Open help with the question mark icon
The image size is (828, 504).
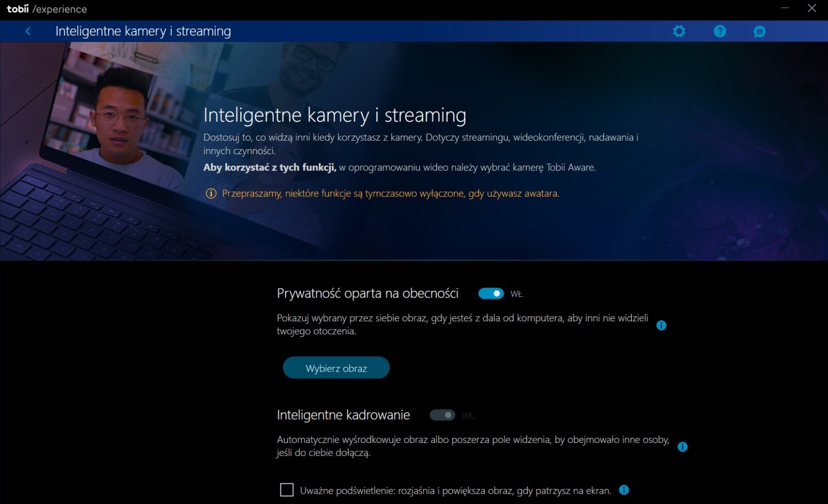[719, 32]
